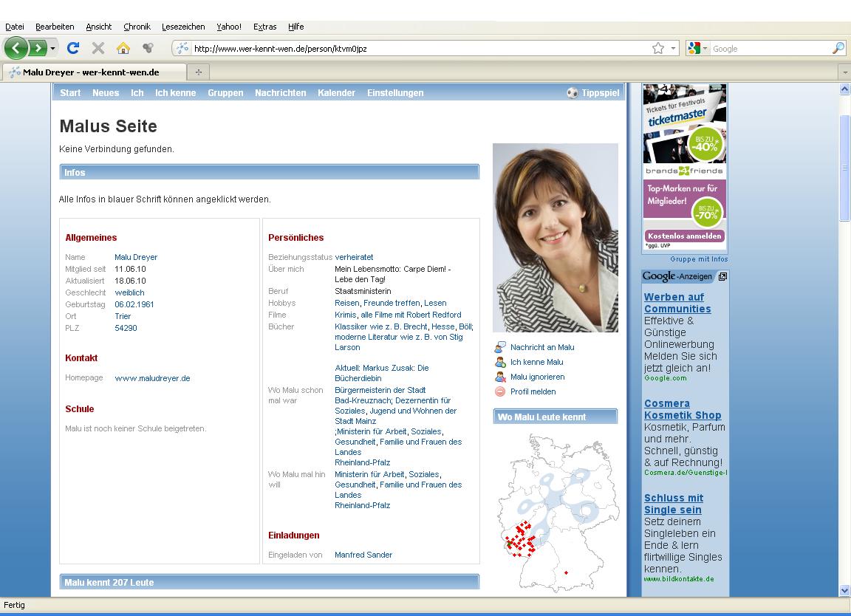Open the Gruppen navigation item
Screen dimensions: 851x616
point(225,93)
